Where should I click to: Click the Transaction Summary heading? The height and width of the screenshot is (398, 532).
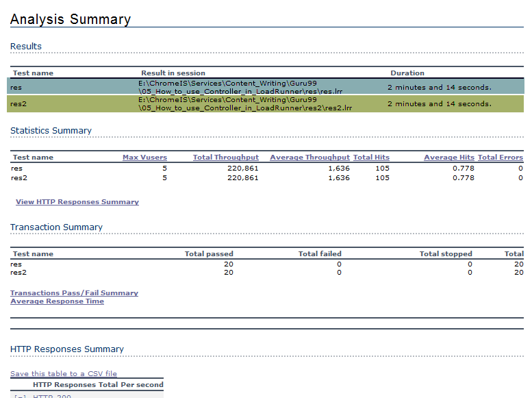coord(56,227)
